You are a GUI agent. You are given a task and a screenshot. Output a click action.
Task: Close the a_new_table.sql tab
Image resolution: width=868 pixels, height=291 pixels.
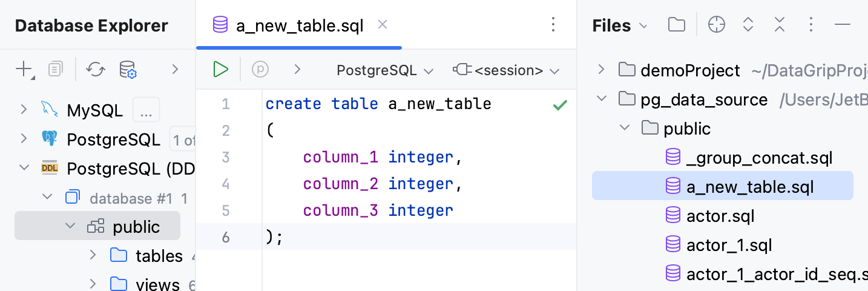pyautogui.click(x=383, y=25)
